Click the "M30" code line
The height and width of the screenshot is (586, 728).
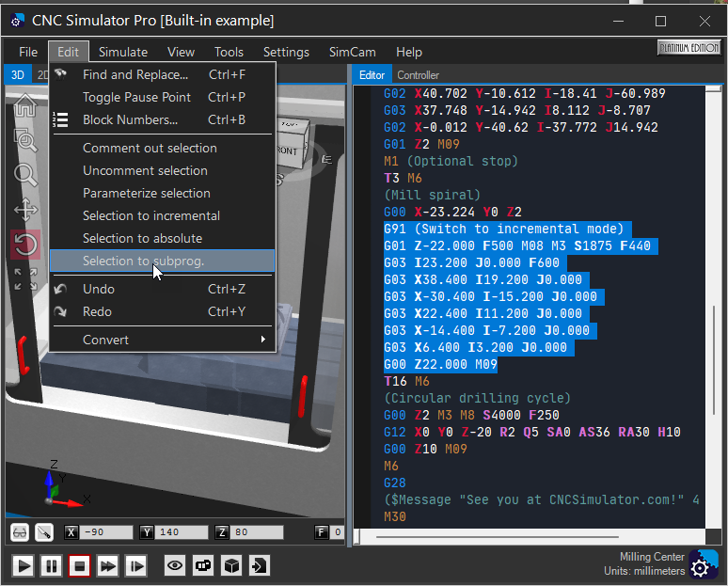pyautogui.click(x=395, y=516)
